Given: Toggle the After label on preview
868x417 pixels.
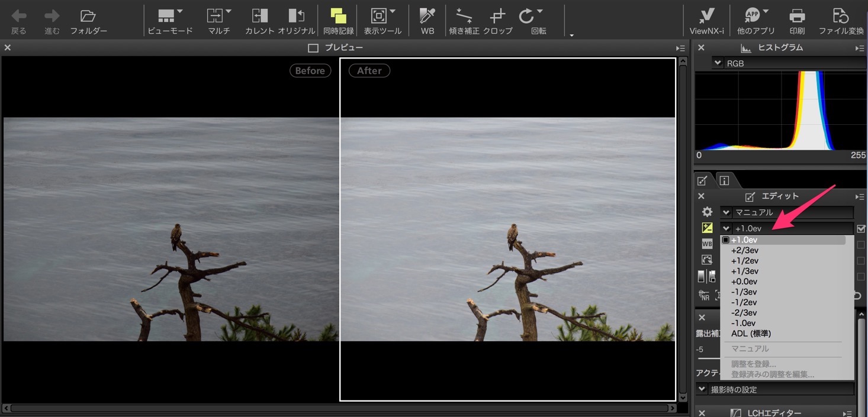Looking at the screenshot, I should pos(369,71).
